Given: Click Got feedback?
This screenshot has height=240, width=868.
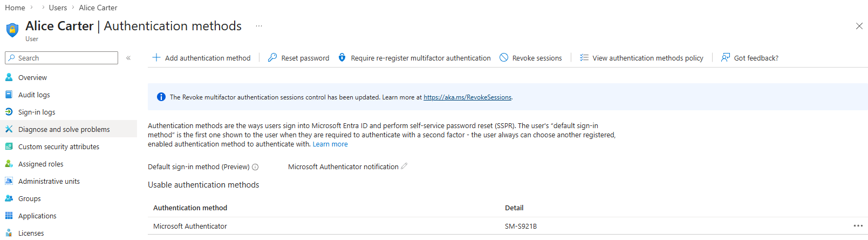Looking at the screenshot, I should [750, 58].
